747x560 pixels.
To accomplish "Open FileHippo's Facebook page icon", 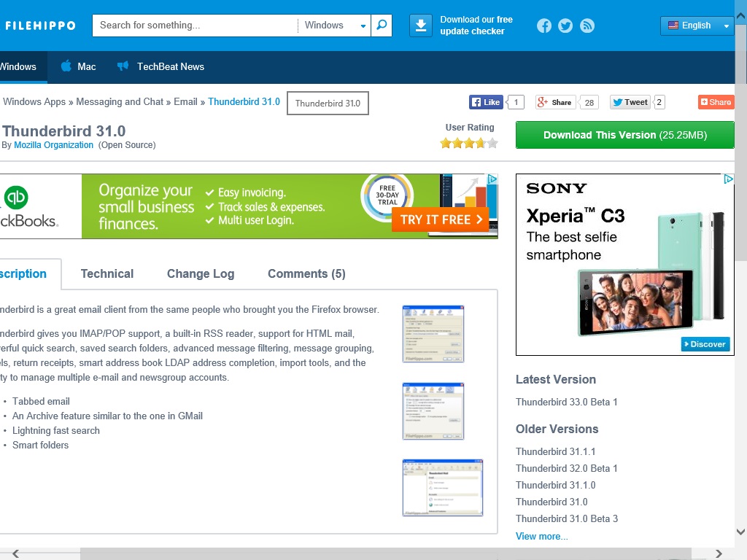I will 544,26.
